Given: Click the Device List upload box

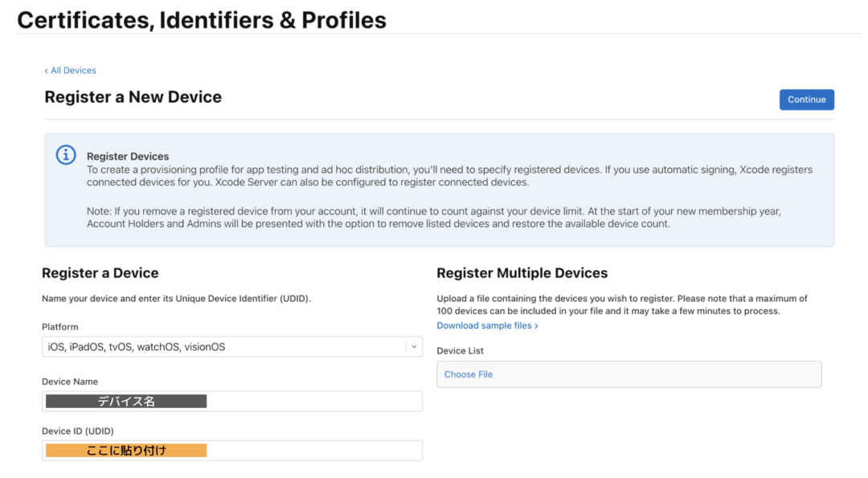Looking at the screenshot, I should tap(628, 374).
